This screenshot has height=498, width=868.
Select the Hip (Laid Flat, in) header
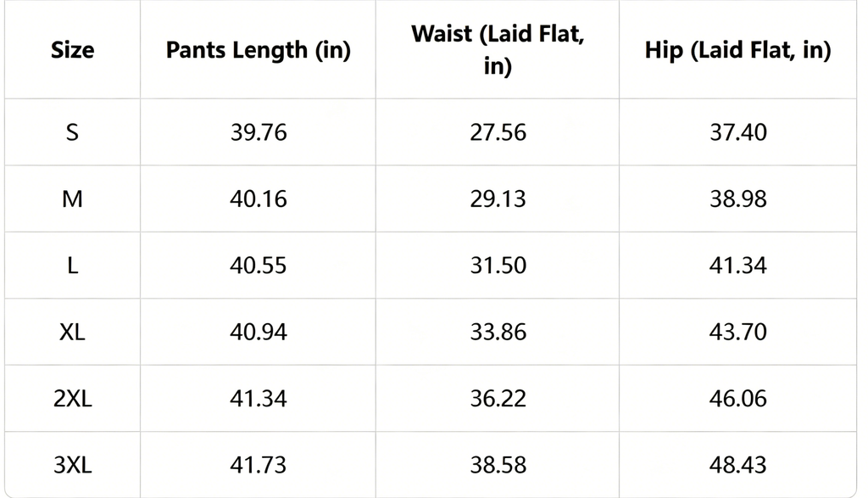[x=738, y=50]
